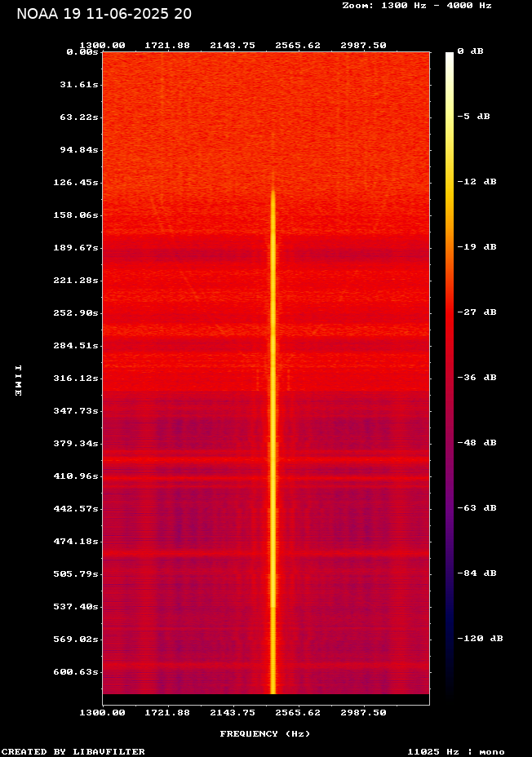Click the 0.00s time label
Image resolution: width=532 pixels, height=757 pixels.
coord(82,51)
